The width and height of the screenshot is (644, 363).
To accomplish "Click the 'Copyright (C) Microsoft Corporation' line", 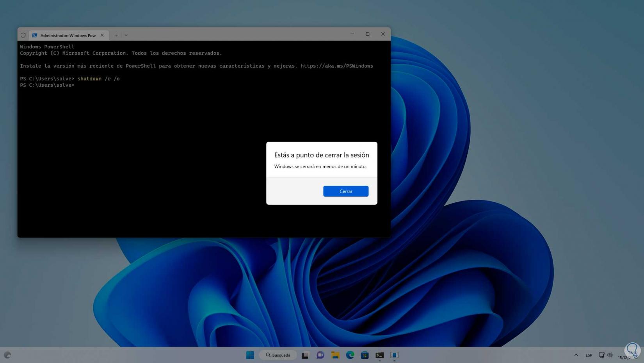I will (x=121, y=53).
